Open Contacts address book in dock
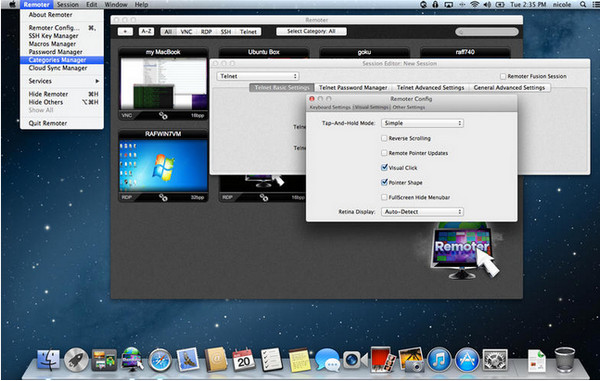This screenshot has width=600, height=381. (x=215, y=360)
